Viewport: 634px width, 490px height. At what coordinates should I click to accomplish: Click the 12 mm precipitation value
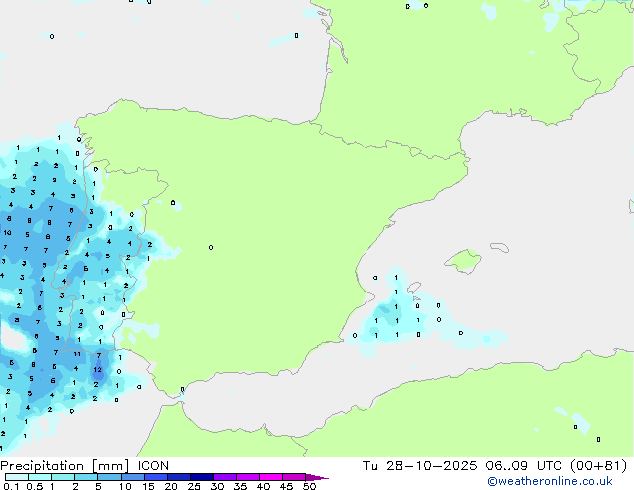pyautogui.click(x=97, y=370)
